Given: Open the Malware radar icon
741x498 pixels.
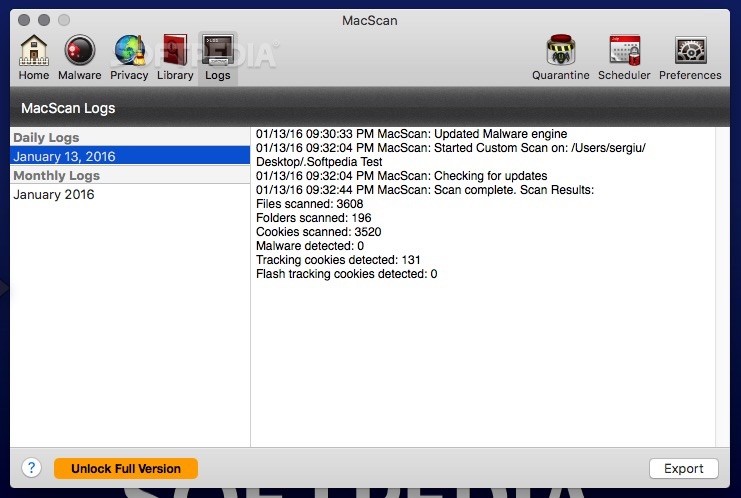Looking at the screenshot, I should [79, 50].
